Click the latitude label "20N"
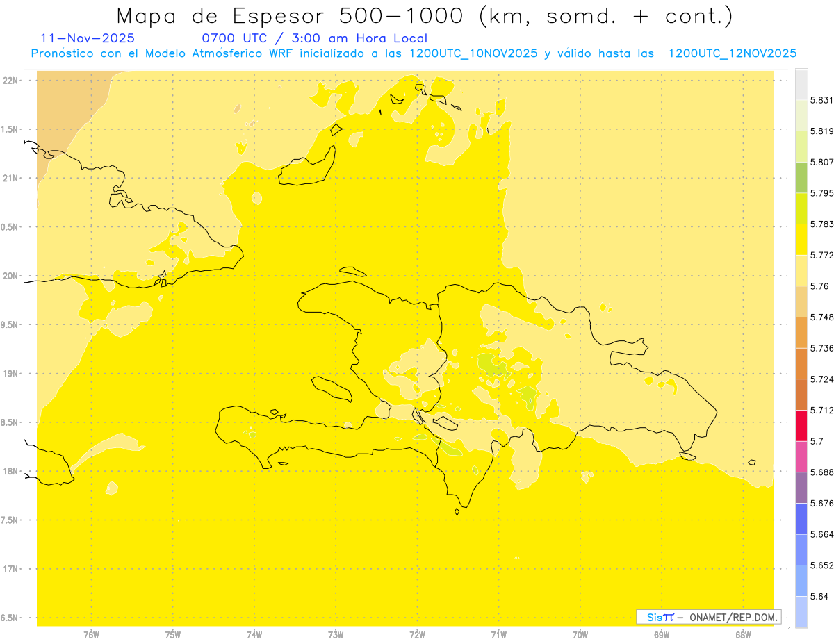The image size is (834, 644). click(x=10, y=276)
